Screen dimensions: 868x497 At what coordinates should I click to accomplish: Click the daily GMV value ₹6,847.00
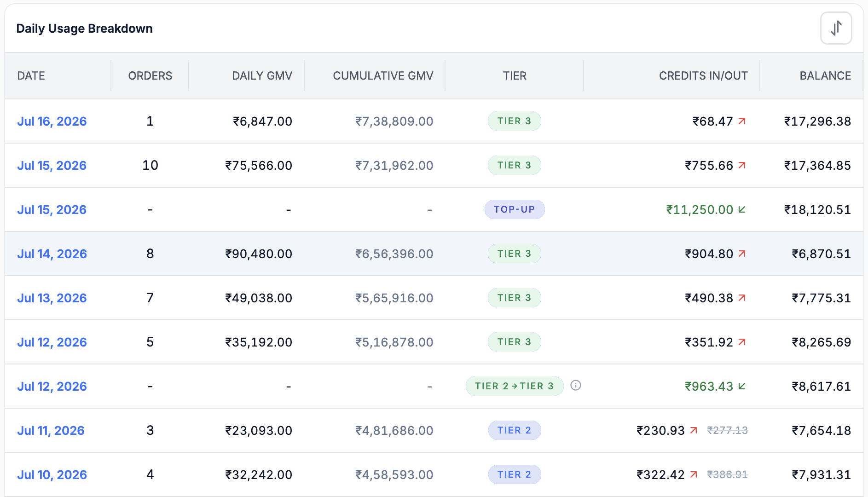pyautogui.click(x=262, y=121)
